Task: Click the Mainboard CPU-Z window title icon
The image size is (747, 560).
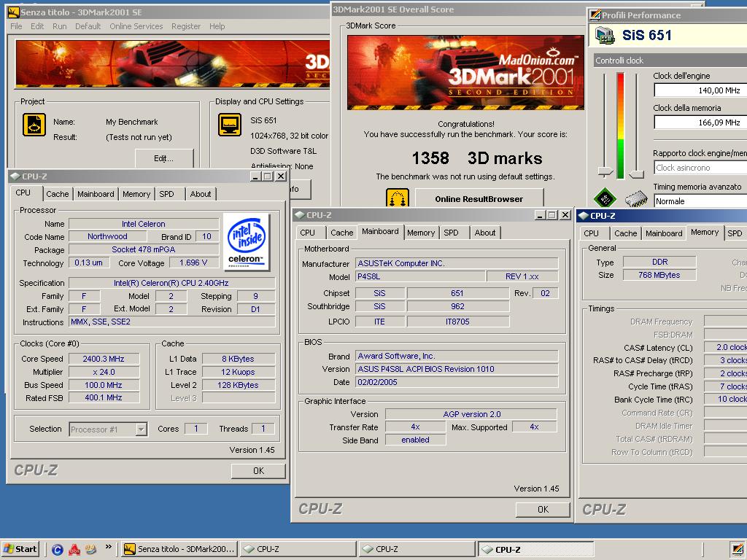Action: [x=300, y=215]
